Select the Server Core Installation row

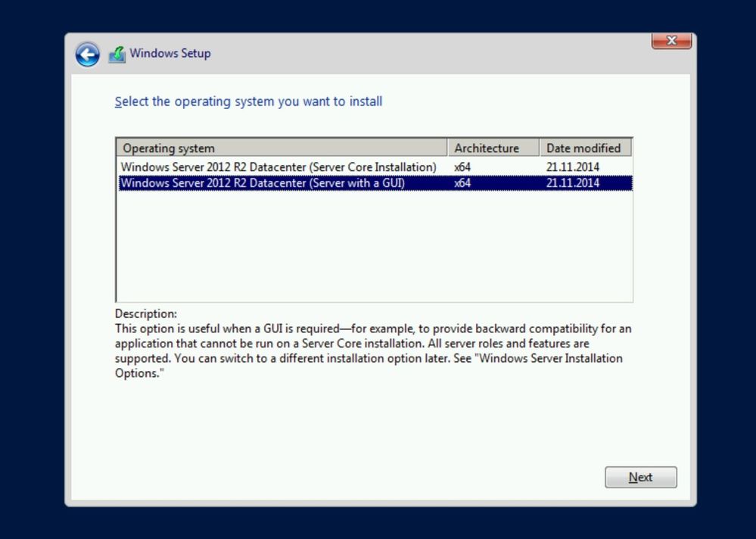click(x=375, y=167)
